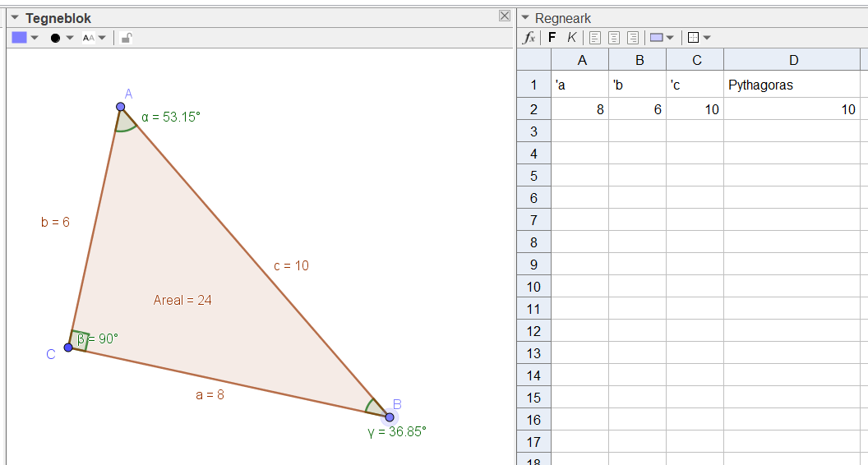Click the Pythagoras cell
Viewport: 868px width, 465px height.
point(792,85)
